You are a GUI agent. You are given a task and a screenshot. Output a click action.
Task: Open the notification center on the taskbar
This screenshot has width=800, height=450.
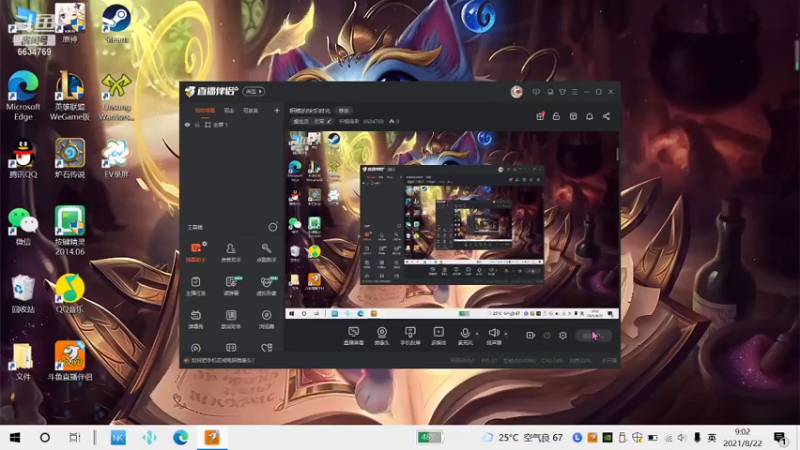click(780, 437)
